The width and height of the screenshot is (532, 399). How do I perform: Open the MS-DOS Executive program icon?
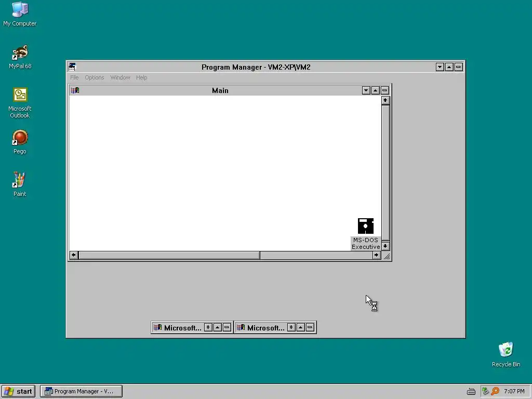[365, 234]
